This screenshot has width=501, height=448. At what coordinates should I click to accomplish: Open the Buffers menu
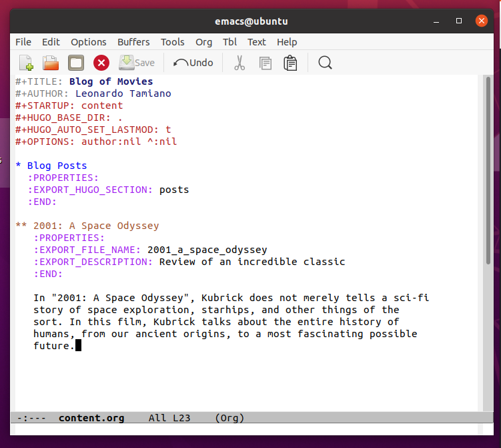point(133,42)
